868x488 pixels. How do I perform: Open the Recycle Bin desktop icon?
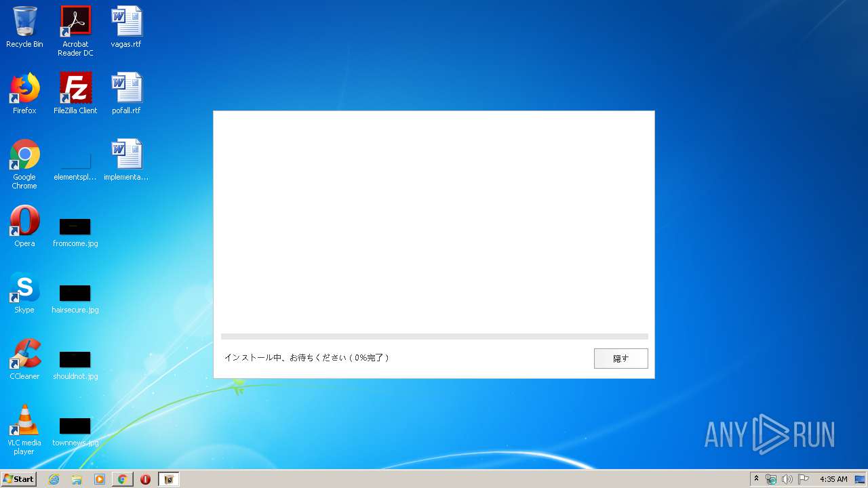coord(24,27)
